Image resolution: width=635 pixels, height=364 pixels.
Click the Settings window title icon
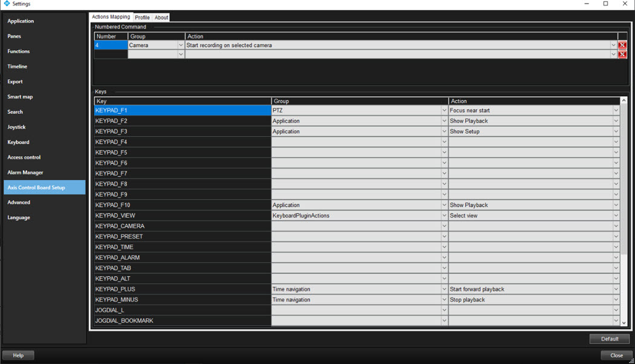[x=7, y=4]
